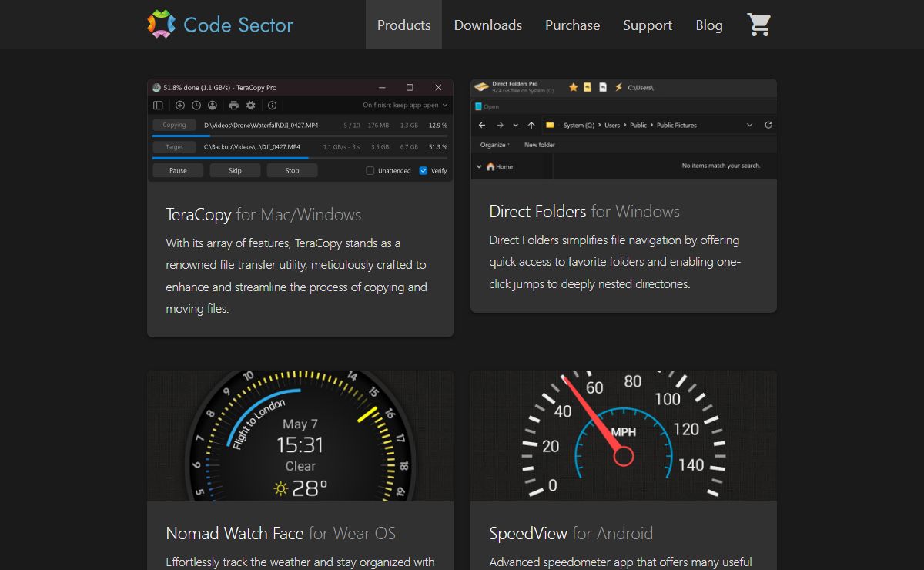Uncheck the Verify checkbox in TeraCopy preview
This screenshot has width=924, height=570.
423,171
